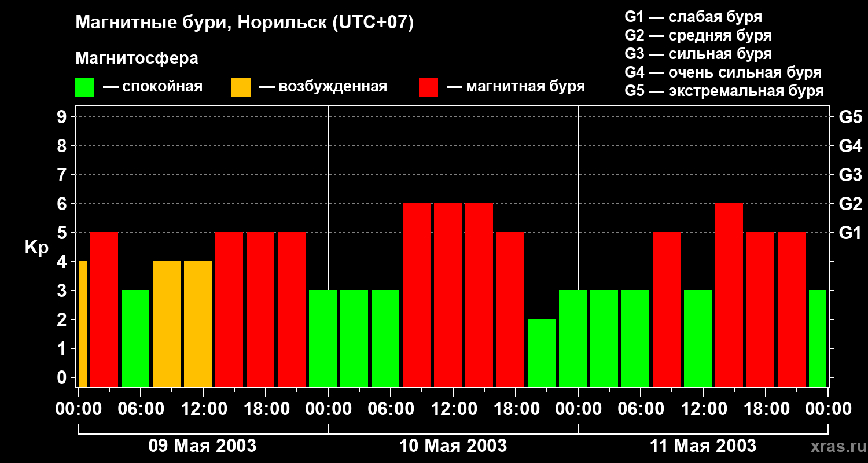The height and width of the screenshot is (463, 868).
Task: Click the legend label — магнитная буря
Action: pyautogui.click(x=516, y=87)
